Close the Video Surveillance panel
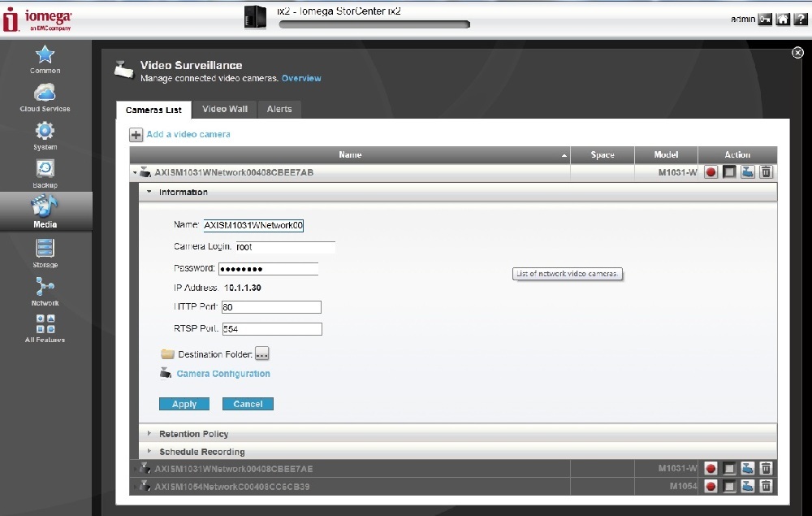 [x=797, y=52]
